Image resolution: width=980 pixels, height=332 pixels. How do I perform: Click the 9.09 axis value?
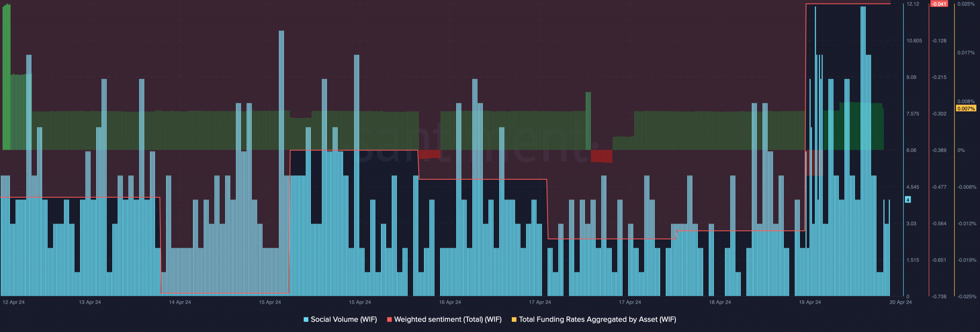tap(911, 77)
